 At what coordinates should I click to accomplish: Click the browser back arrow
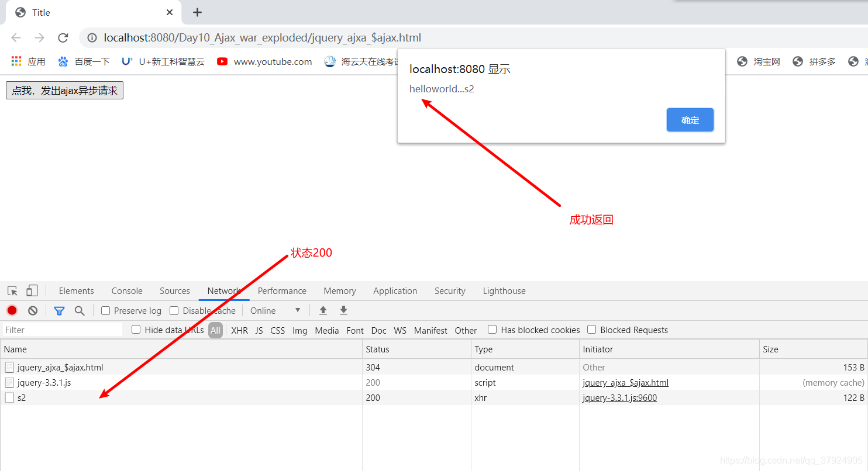[x=16, y=38]
